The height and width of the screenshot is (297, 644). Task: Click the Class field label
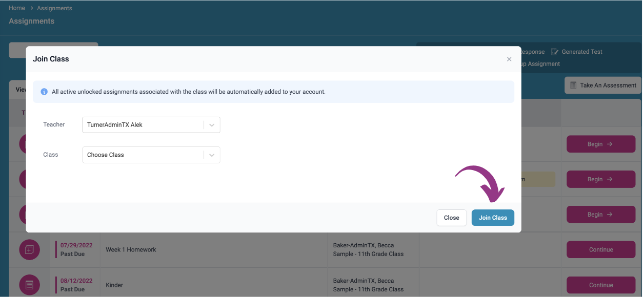(51, 155)
